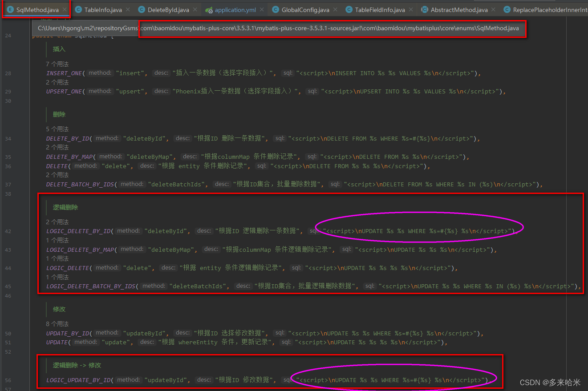Click the LOGIC_UPDATE_BY_ID enum constant

tap(78, 380)
